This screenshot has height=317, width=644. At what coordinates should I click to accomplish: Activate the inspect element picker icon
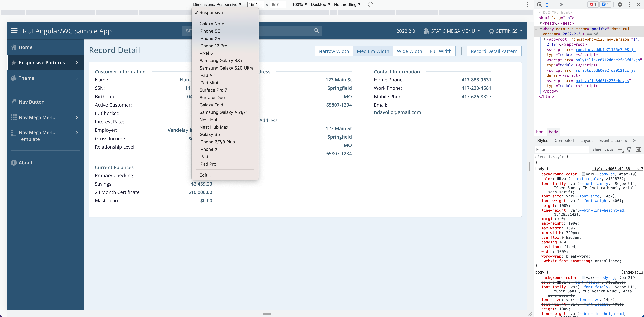tap(539, 4)
